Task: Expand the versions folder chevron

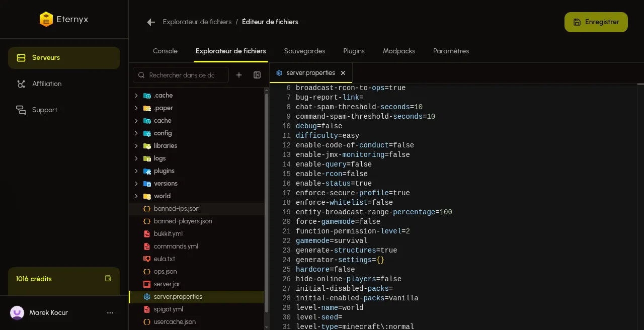Action: click(136, 184)
